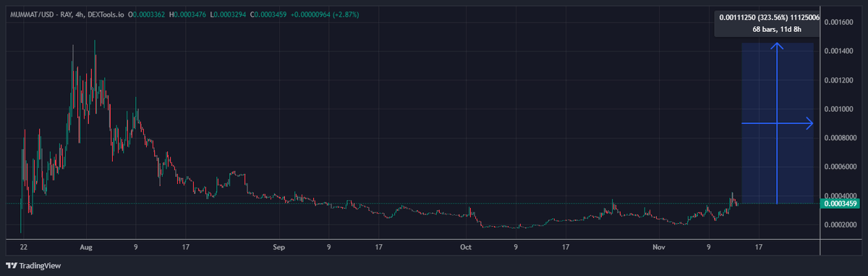
Task: Click the Nov label on time axis
Action: click(658, 247)
